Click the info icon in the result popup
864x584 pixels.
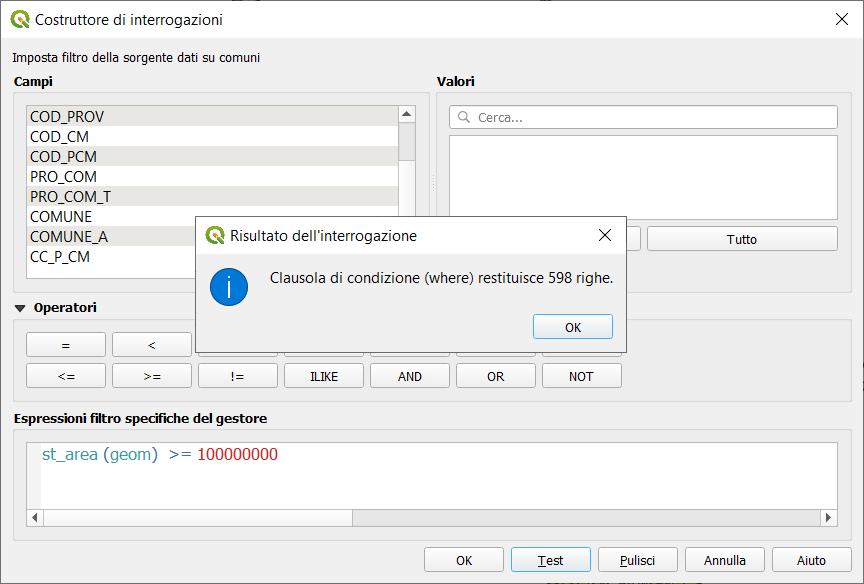point(228,287)
